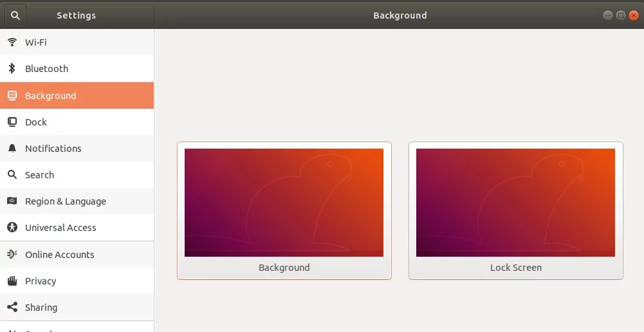Click the Wi-Fi signal icon in sidebar

12,42
